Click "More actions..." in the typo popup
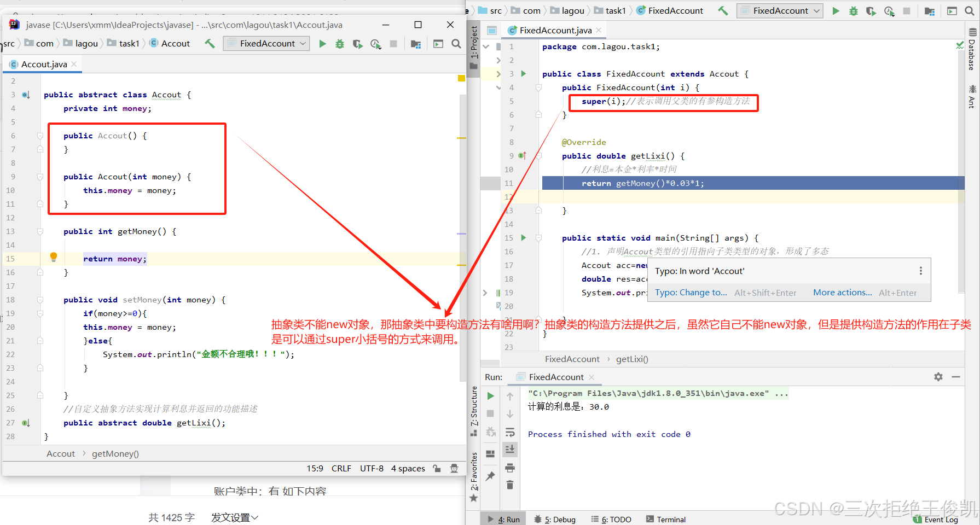 [842, 293]
